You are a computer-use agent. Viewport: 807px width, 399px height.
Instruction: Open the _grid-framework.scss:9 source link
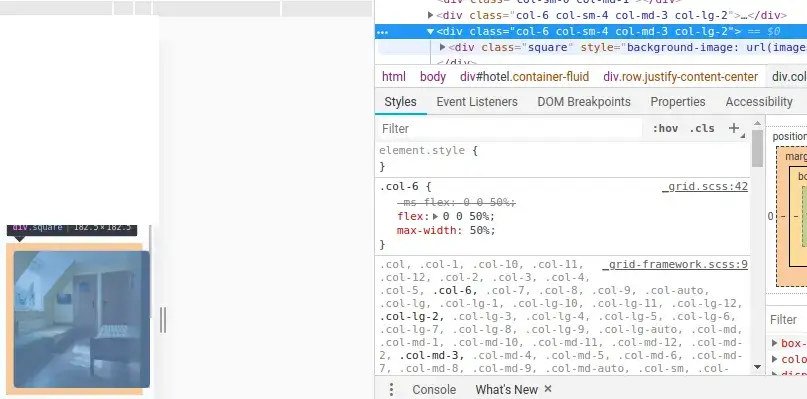click(x=675, y=265)
